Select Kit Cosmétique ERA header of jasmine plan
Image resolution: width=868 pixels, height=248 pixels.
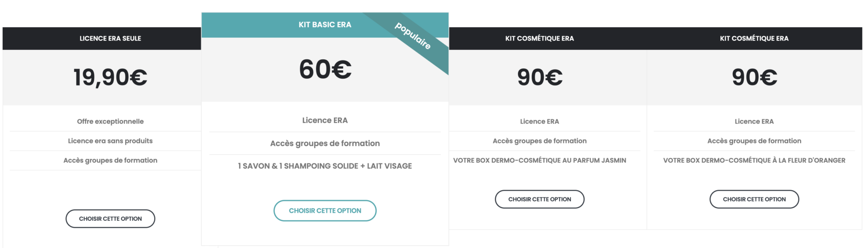540,38
